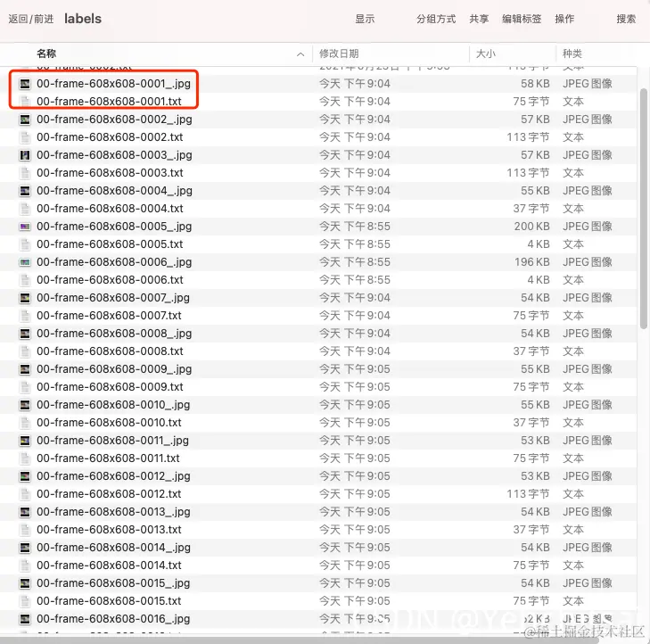
Task: Click the 00-frame-608x608-0014_.jpg thumbnail icon
Action: 25,548
